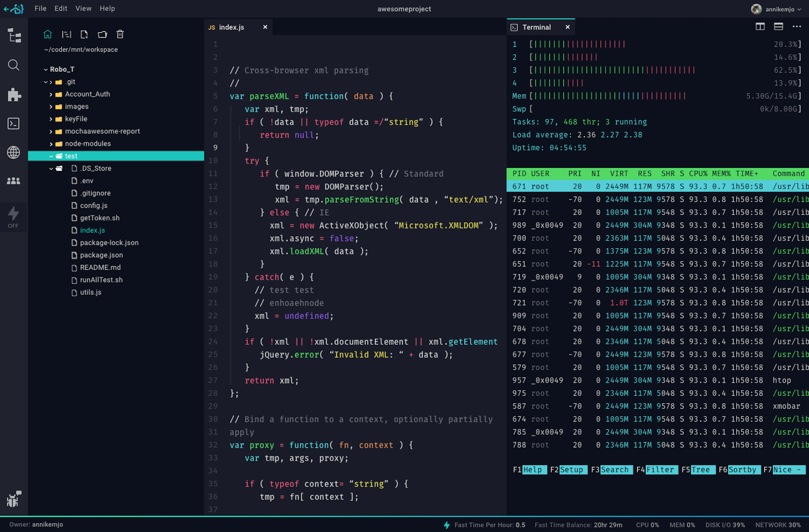Toggle Fast Time lightning OFF switch
809x532 pixels.
(13, 217)
